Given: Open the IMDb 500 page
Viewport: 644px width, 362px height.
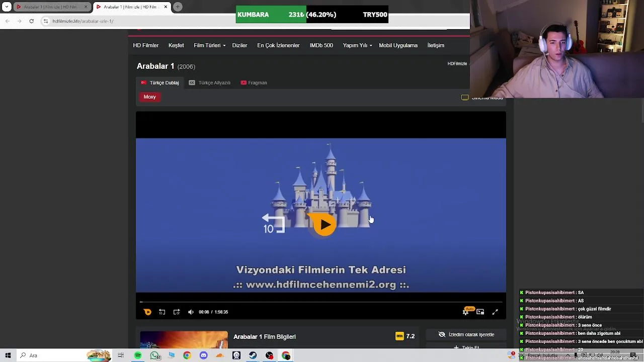Looking at the screenshot, I should (x=321, y=45).
